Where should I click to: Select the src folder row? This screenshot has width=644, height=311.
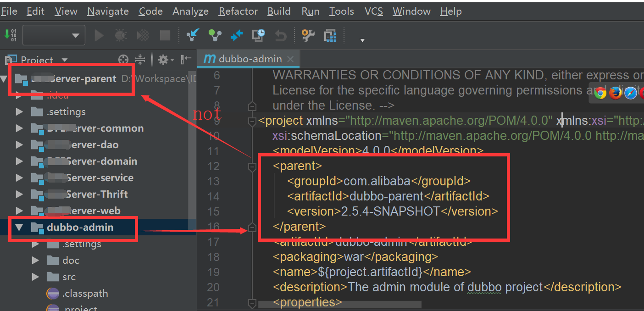tap(99, 277)
